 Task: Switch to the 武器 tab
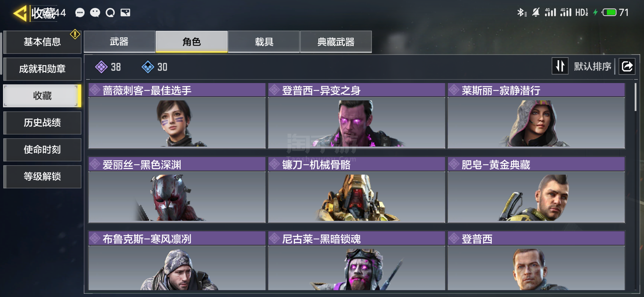point(119,42)
